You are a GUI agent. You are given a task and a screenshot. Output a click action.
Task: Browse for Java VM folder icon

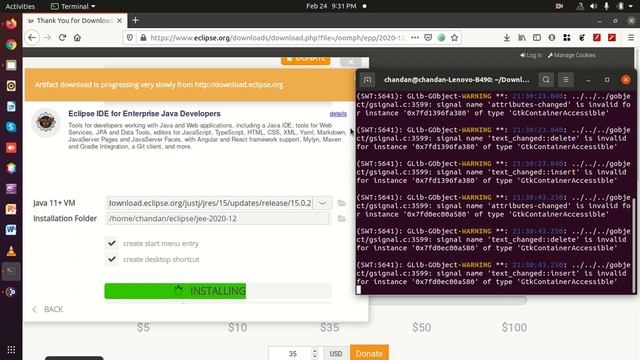342,203
